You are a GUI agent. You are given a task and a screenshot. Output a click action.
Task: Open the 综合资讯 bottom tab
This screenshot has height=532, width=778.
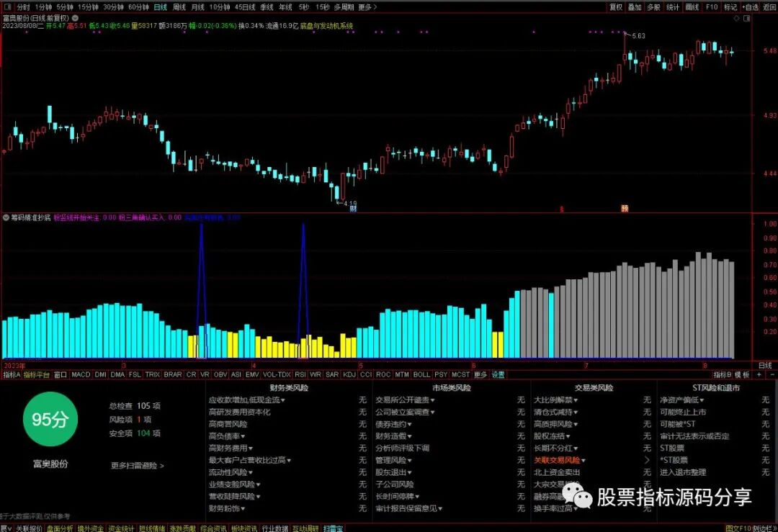(213, 528)
